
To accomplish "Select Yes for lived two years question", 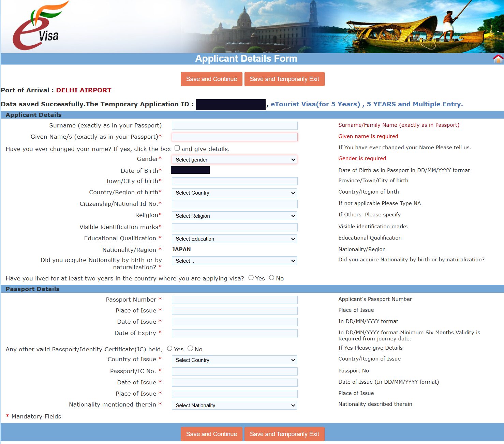I will pos(251,278).
